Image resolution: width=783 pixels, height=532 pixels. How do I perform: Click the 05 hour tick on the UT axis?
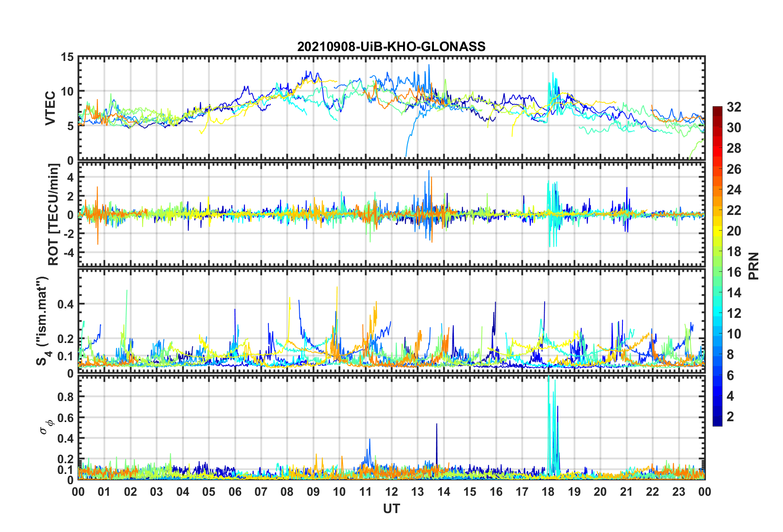[x=209, y=492]
